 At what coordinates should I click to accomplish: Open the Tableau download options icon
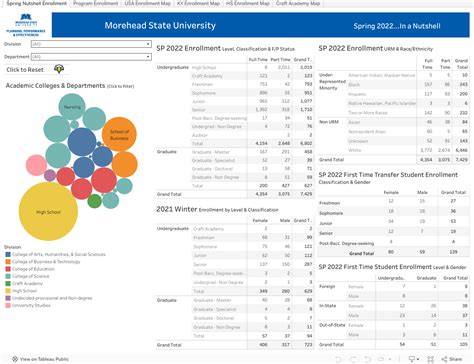pos(414,359)
